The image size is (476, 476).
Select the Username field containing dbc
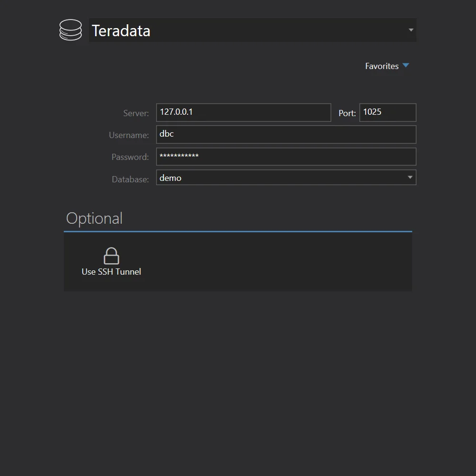point(286,134)
